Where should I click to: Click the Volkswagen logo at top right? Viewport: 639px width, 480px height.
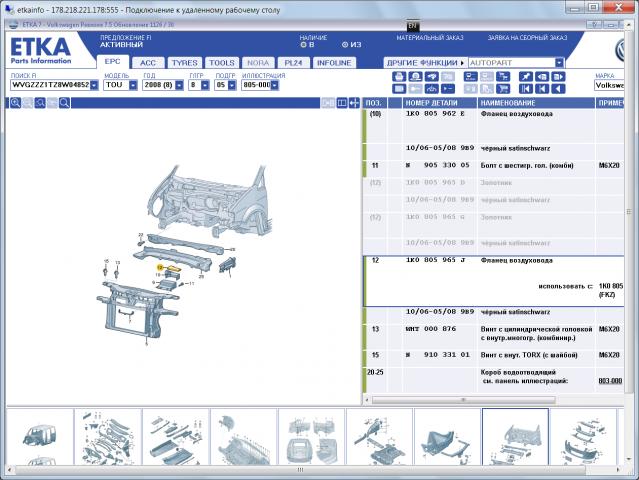click(x=619, y=50)
